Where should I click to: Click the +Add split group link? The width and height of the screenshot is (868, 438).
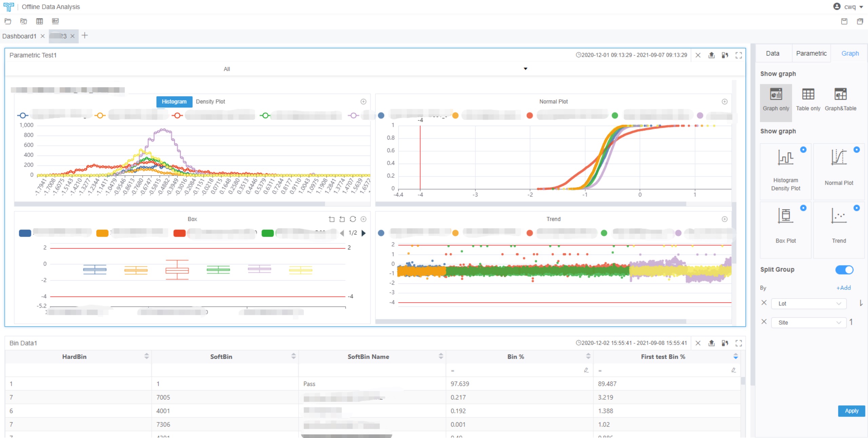(x=843, y=288)
